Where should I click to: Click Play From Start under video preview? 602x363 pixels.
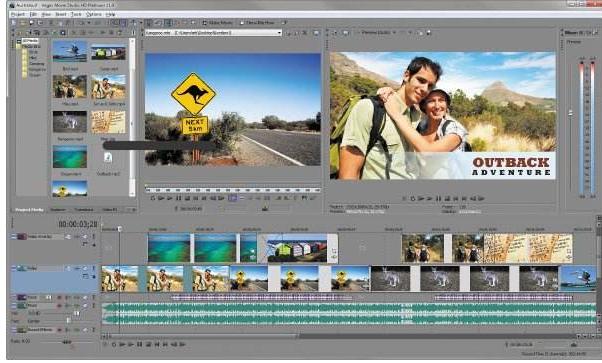tap(421, 199)
